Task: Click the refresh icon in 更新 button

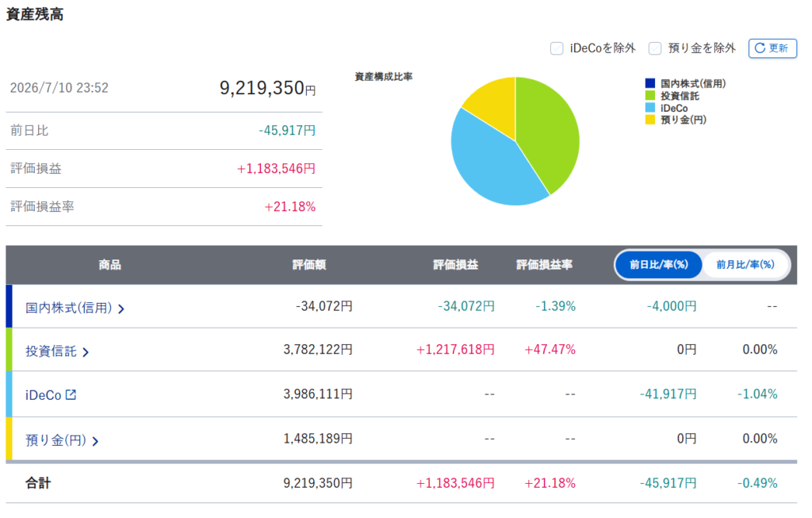Action: pyautogui.click(x=760, y=48)
